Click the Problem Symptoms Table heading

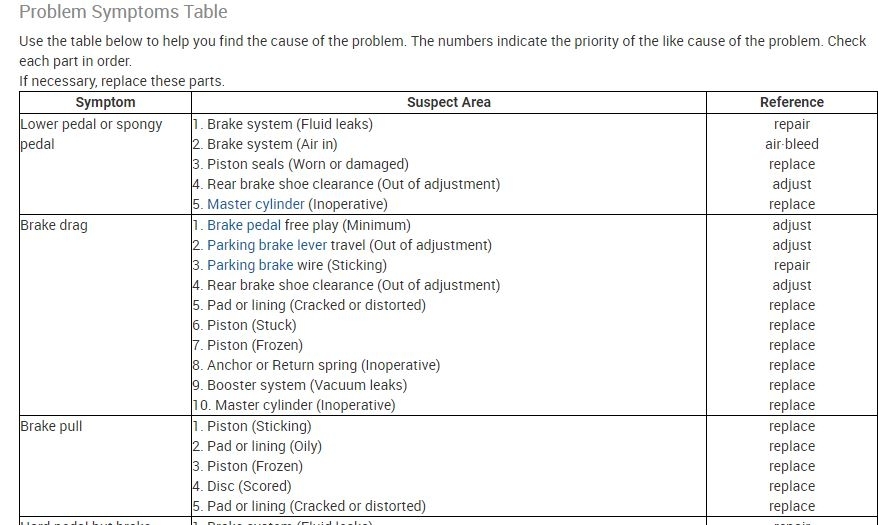[x=123, y=13]
